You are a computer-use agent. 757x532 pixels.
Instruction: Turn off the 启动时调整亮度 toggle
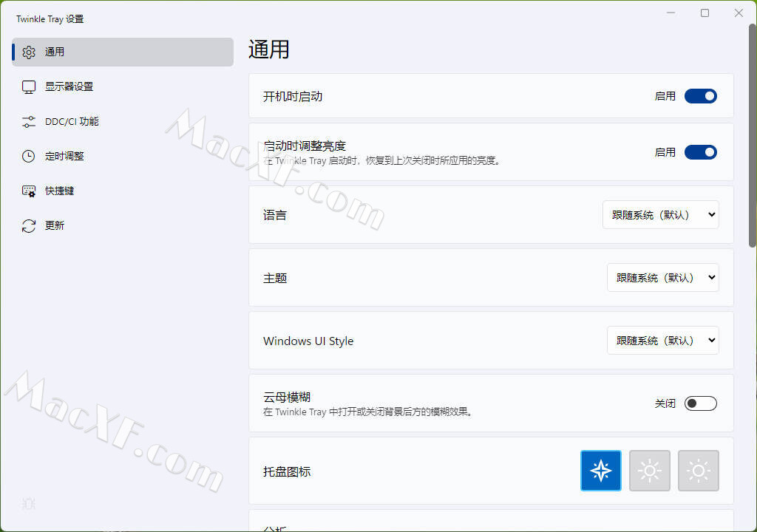point(701,152)
